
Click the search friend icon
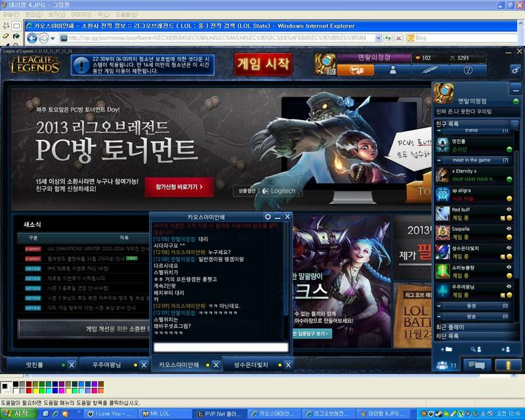[x=476, y=349]
